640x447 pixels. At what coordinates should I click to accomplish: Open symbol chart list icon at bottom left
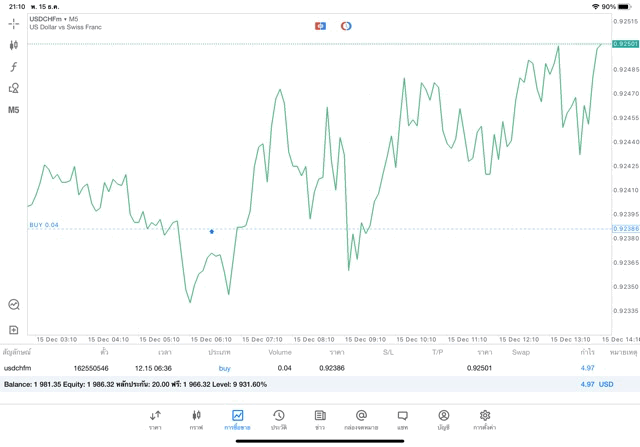click(14, 305)
